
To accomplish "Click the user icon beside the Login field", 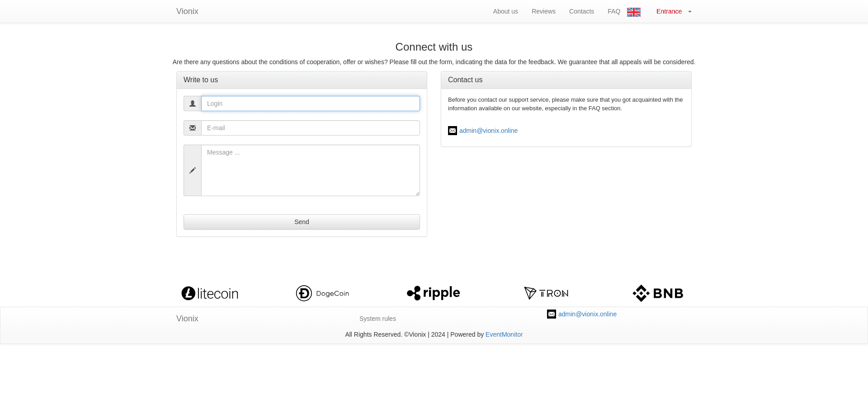I will (x=192, y=103).
